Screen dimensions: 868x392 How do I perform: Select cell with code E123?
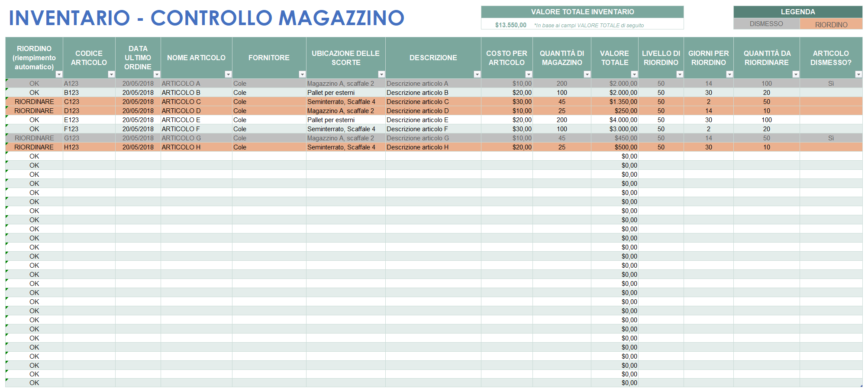[89, 120]
